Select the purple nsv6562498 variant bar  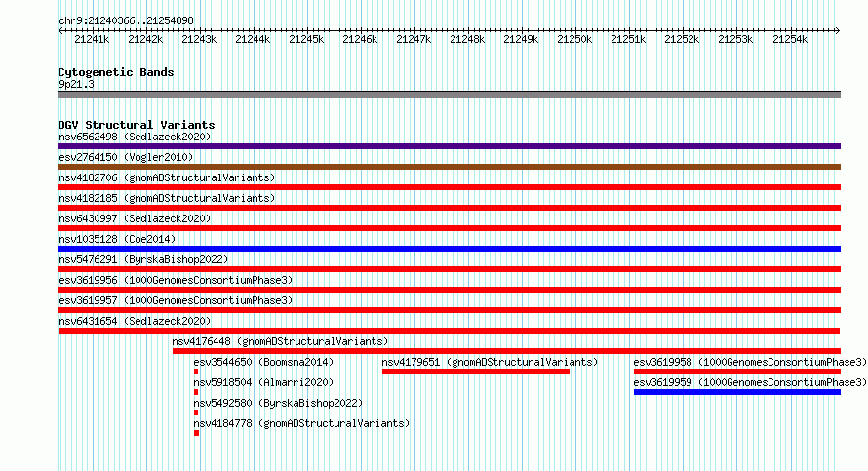449,146
